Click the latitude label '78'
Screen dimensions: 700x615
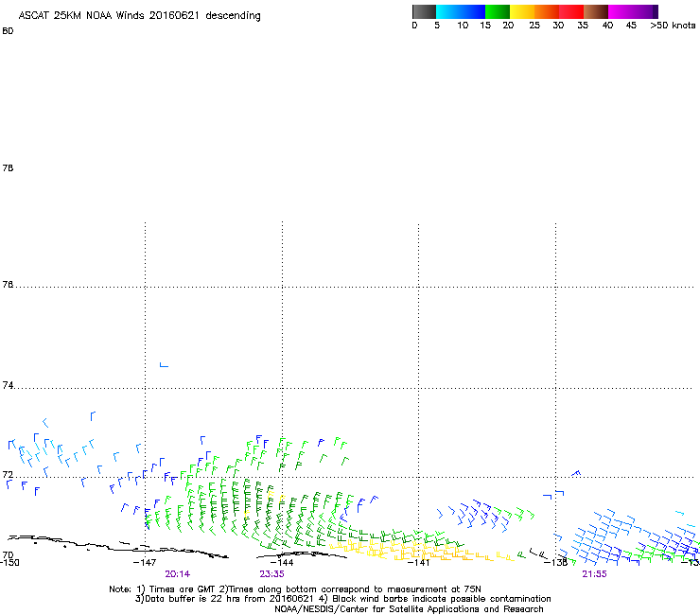[x=8, y=167]
